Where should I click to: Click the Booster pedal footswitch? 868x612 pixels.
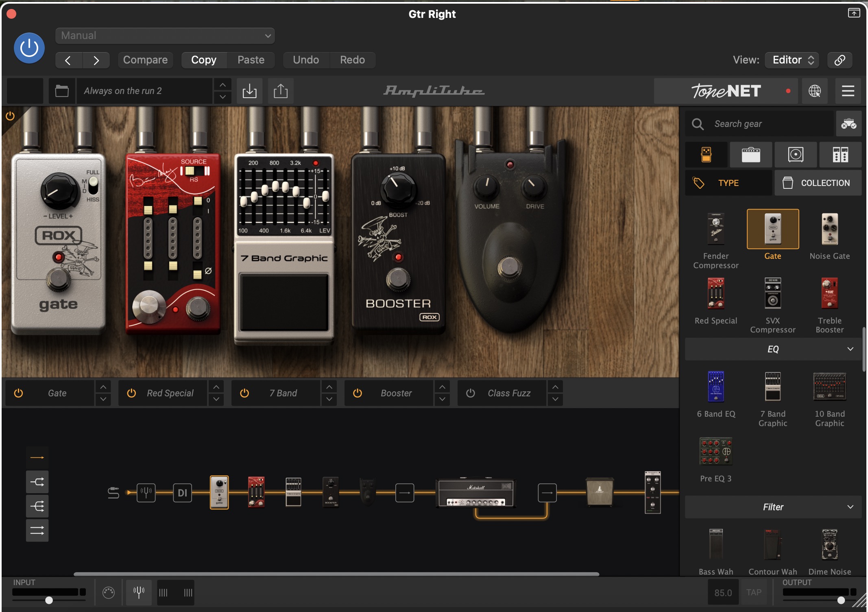click(398, 279)
